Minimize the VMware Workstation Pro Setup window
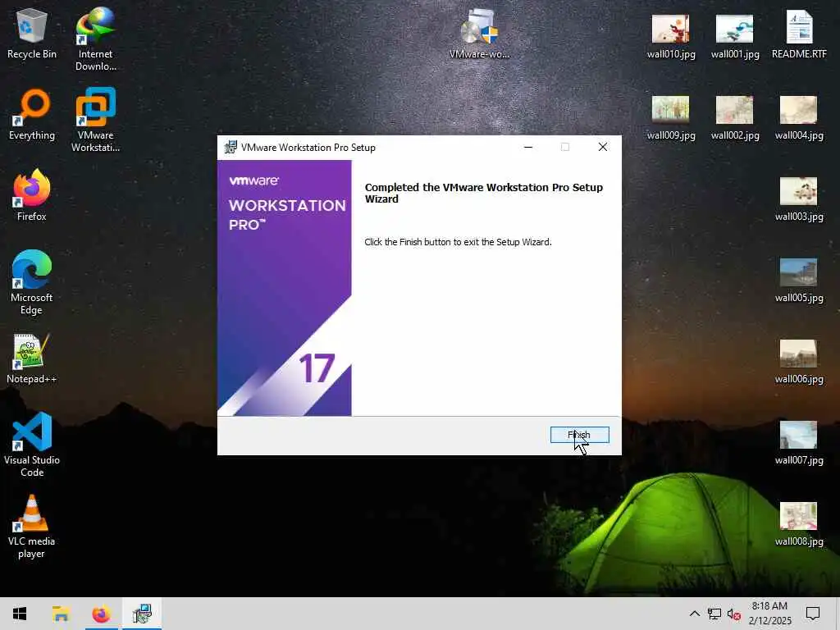 (x=527, y=147)
